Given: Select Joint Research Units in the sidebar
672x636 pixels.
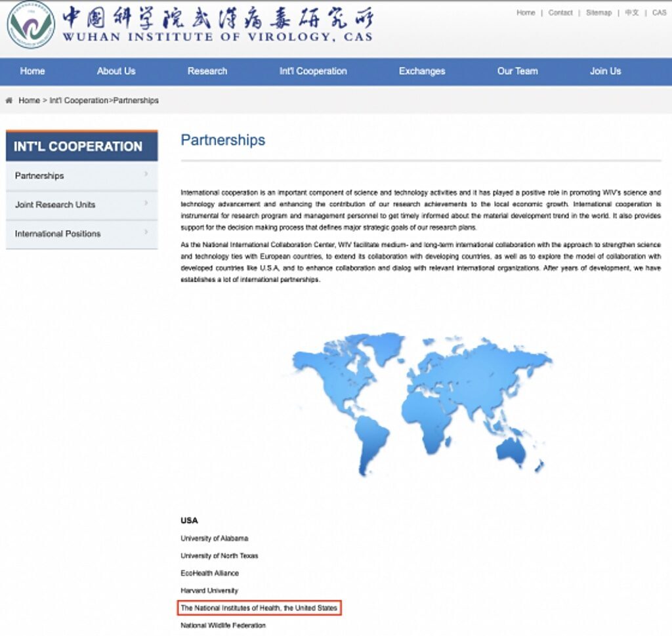Looking at the screenshot, I should point(82,205).
